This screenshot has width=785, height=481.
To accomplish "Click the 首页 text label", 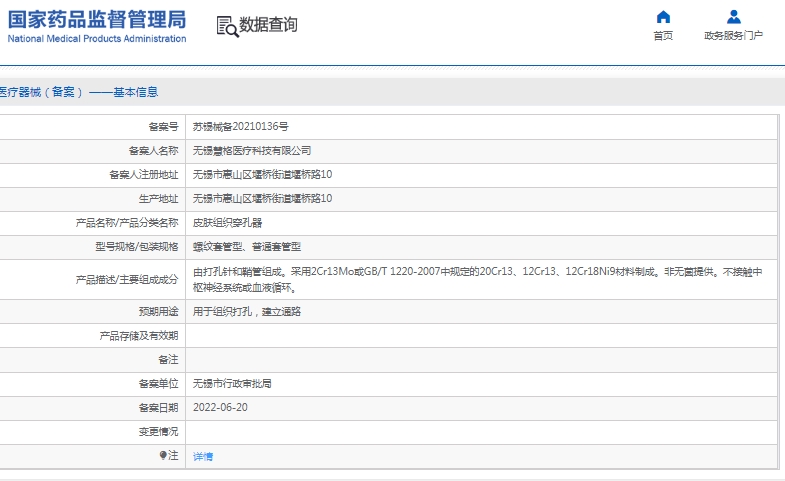I will pos(663,36).
